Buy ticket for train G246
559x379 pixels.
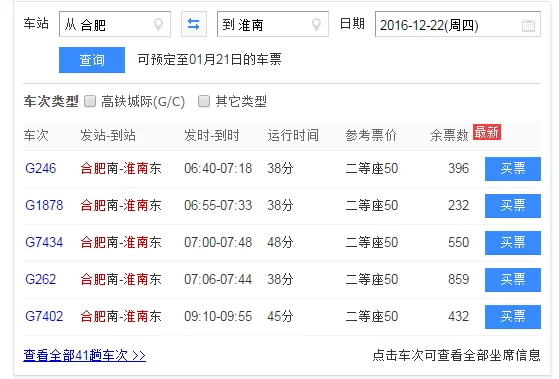click(x=513, y=169)
